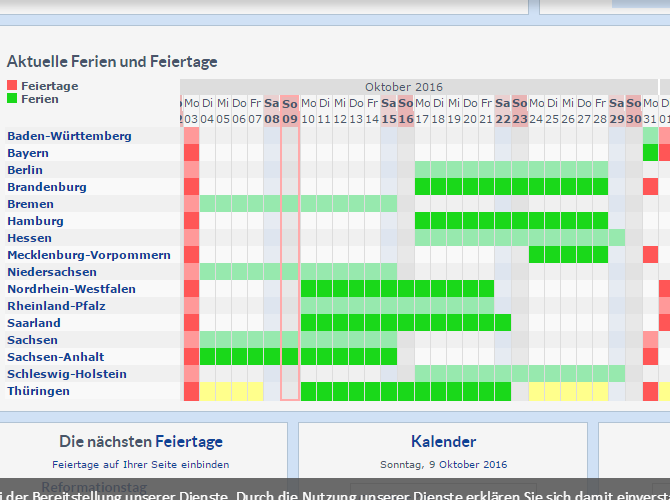The width and height of the screenshot is (670, 500).
Task: Open Brandenburg holiday details
Action: pyautogui.click(x=47, y=187)
